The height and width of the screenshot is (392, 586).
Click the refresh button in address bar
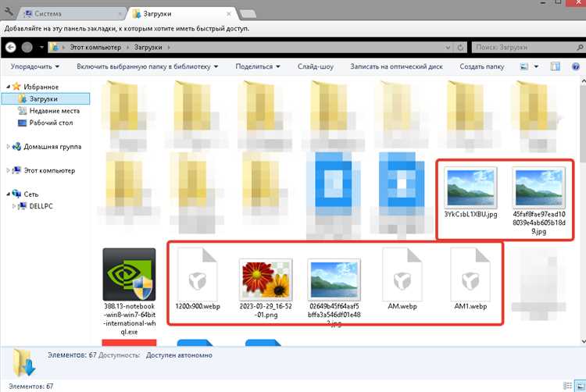tap(460, 48)
